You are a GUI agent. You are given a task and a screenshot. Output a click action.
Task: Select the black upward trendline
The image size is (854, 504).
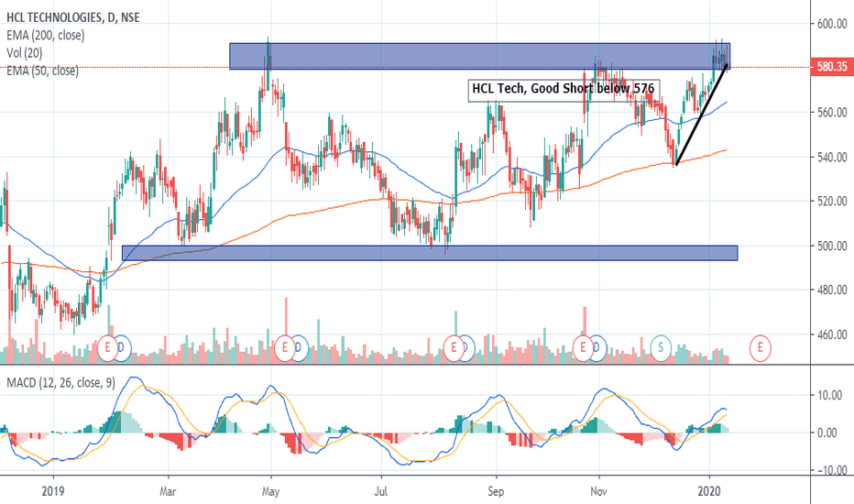[701, 115]
